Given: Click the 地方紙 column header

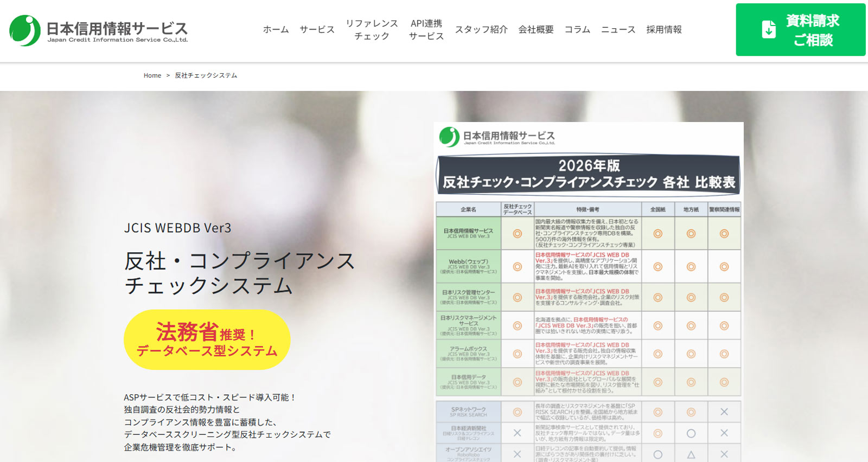Looking at the screenshot, I should point(691,209).
